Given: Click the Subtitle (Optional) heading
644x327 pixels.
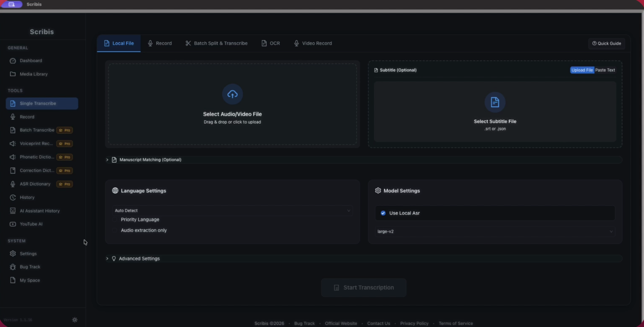Looking at the screenshot, I should [398, 70].
